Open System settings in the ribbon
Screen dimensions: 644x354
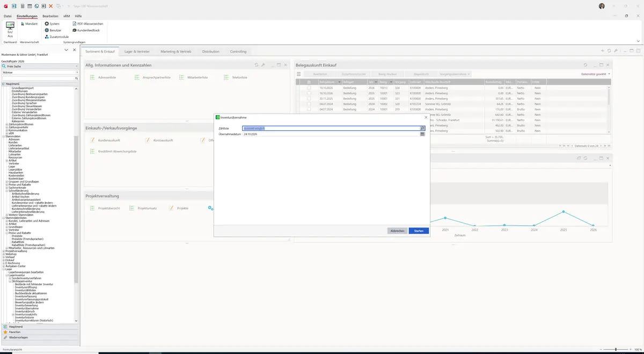click(52, 24)
